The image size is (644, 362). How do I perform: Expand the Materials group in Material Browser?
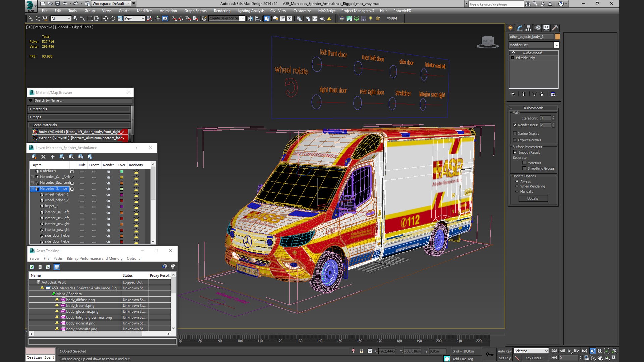click(79, 109)
